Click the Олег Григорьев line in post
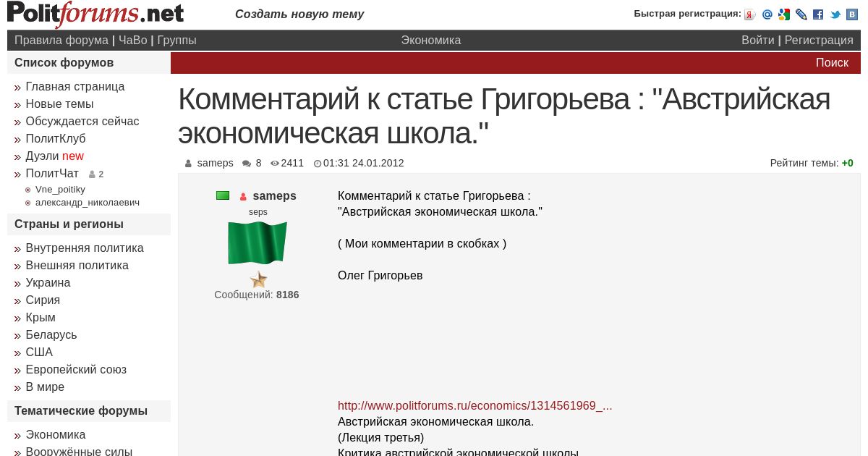868x456 pixels. click(x=380, y=276)
